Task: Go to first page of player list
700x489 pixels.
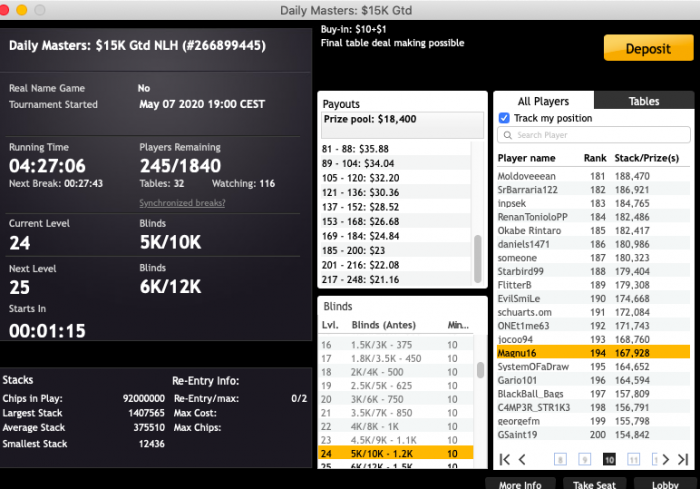Action: pos(504,460)
